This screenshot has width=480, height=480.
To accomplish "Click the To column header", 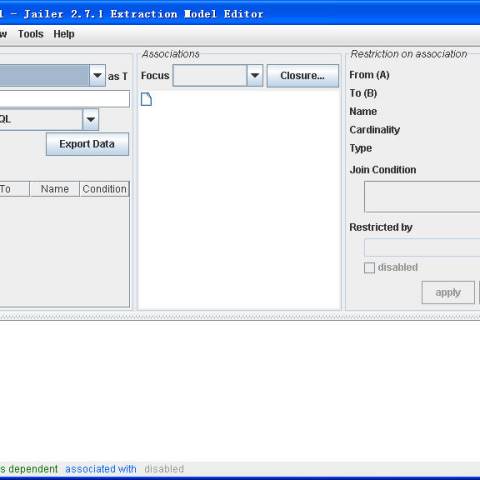I will [x=13, y=189].
